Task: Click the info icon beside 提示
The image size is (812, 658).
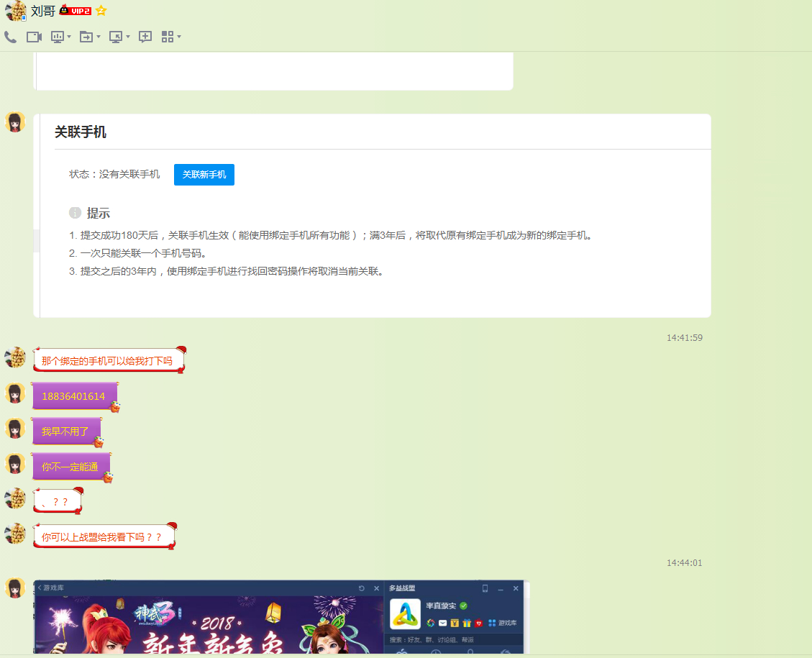Action: (75, 213)
